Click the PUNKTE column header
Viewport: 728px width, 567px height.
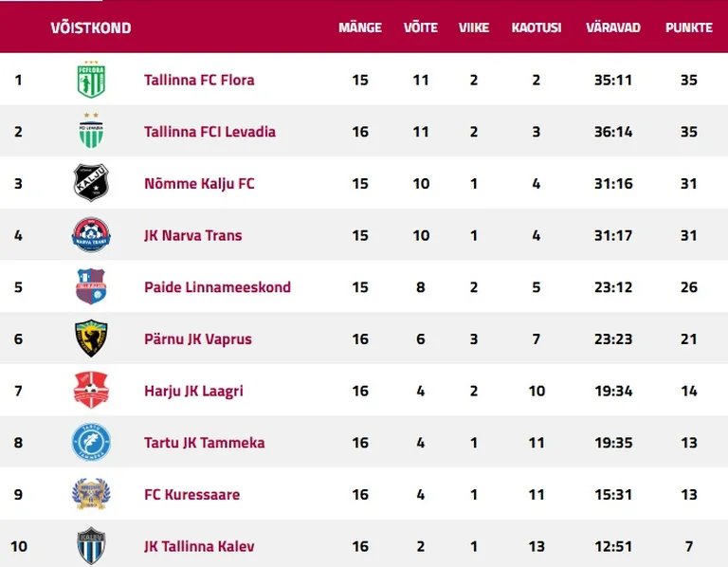pos(688,27)
